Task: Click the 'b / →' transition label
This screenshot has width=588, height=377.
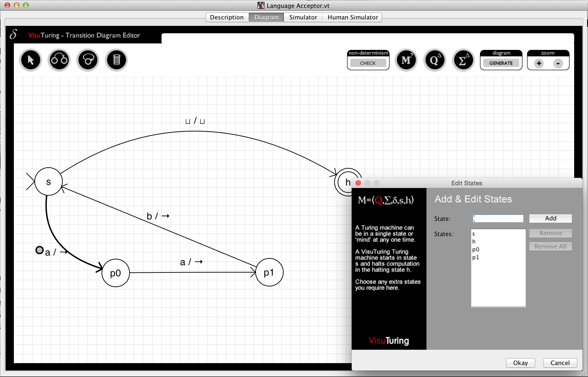Action: [158, 216]
